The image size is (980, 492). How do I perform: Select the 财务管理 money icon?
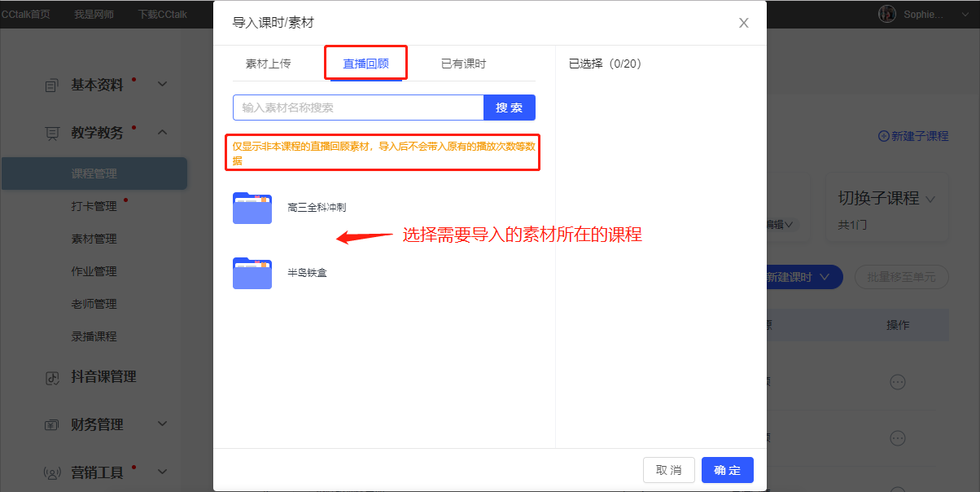51,424
